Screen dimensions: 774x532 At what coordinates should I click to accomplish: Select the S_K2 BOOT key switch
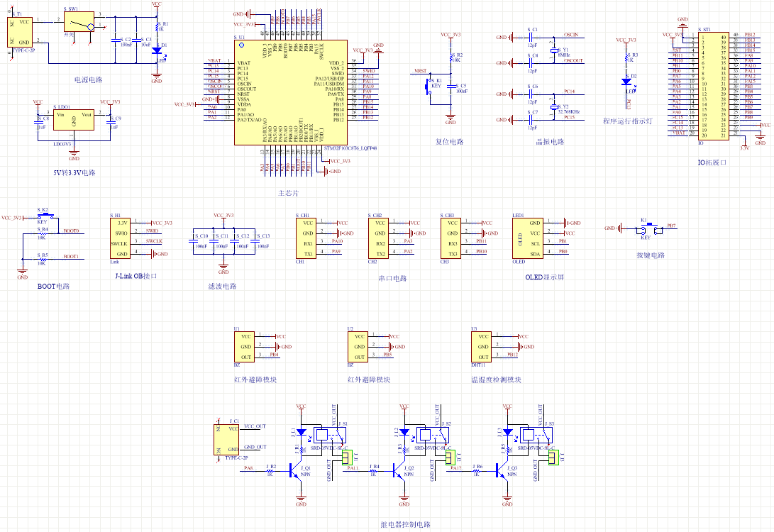[46, 215]
